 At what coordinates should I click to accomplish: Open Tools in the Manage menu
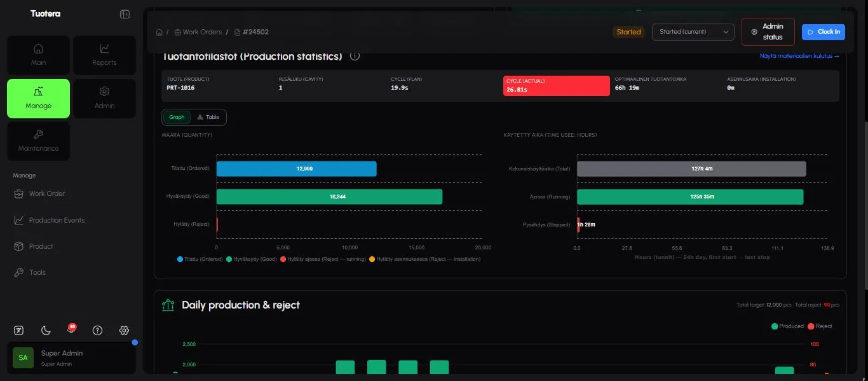37,272
